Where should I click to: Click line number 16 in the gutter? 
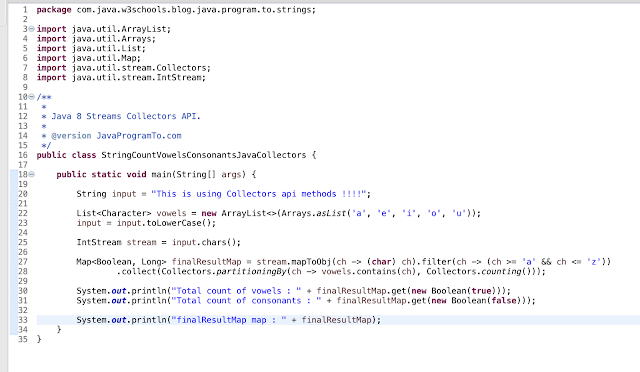(22, 155)
